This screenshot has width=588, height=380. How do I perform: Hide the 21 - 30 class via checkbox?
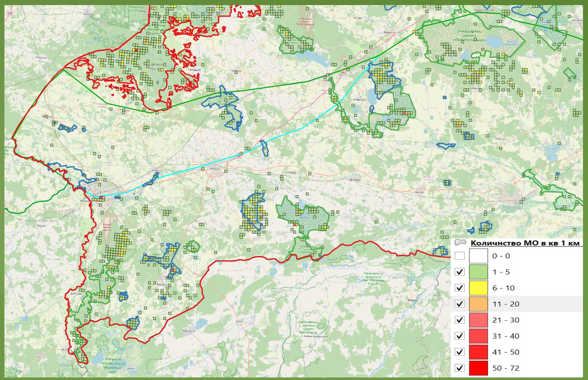[460, 320]
